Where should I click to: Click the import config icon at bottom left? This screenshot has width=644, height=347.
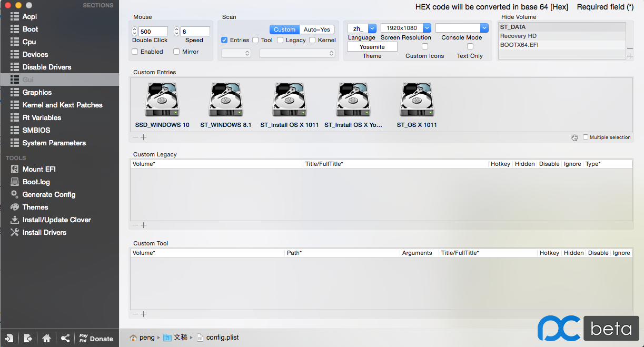point(9,338)
